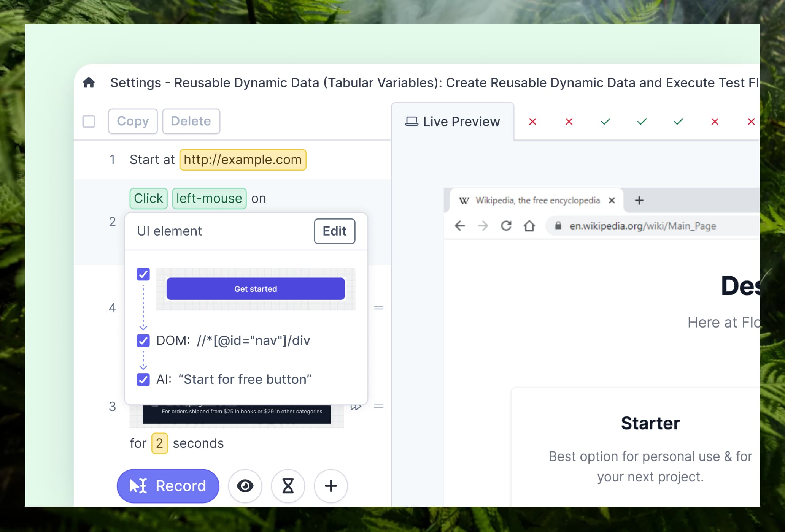Edit the 2 seconds wait value
The height and width of the screenshot is (532, 785).
click(x=160, y=443)
